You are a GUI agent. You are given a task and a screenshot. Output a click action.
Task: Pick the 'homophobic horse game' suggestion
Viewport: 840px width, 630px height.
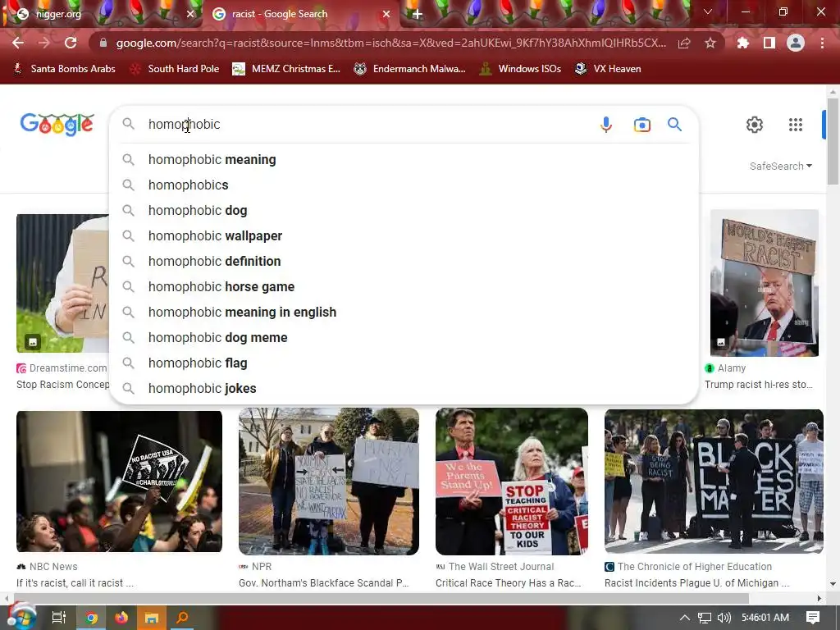click(404, 286)
